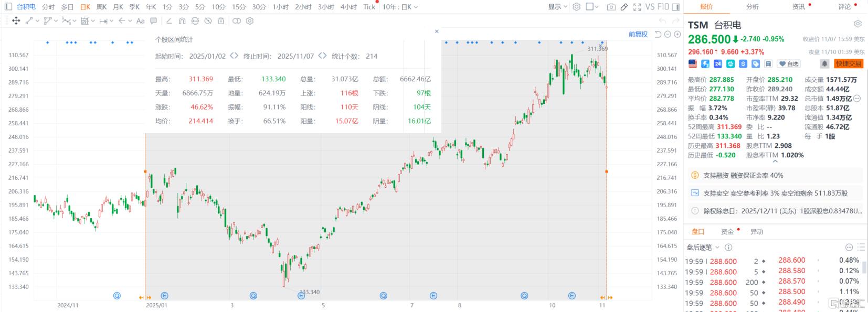Switch to the 周K timeframe
Screen dimensions: 868x312
101,7
